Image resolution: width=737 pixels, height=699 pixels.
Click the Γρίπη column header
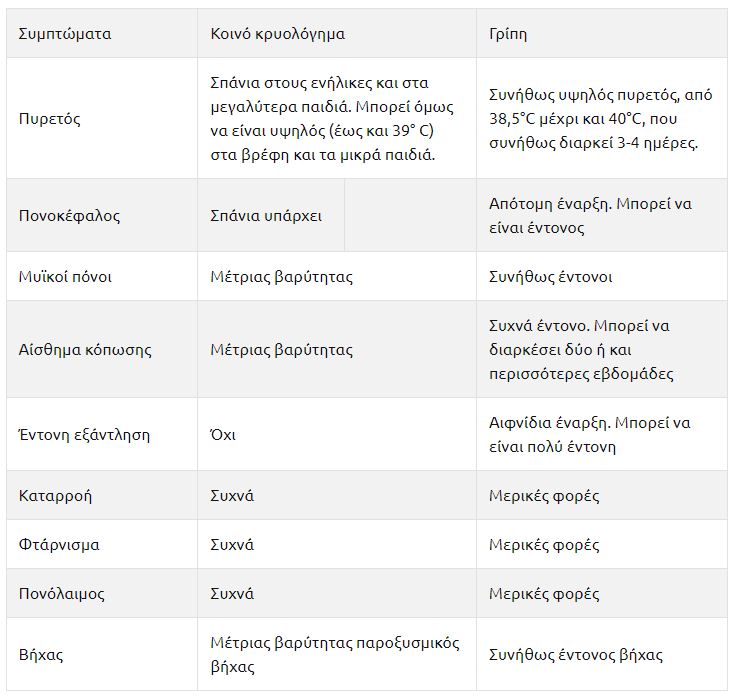508,34
